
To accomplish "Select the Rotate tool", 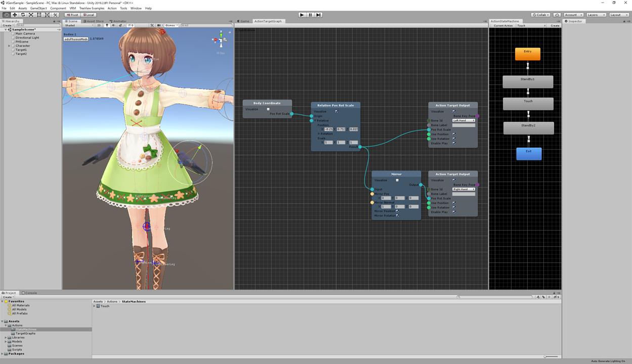I will pos(23,15).
